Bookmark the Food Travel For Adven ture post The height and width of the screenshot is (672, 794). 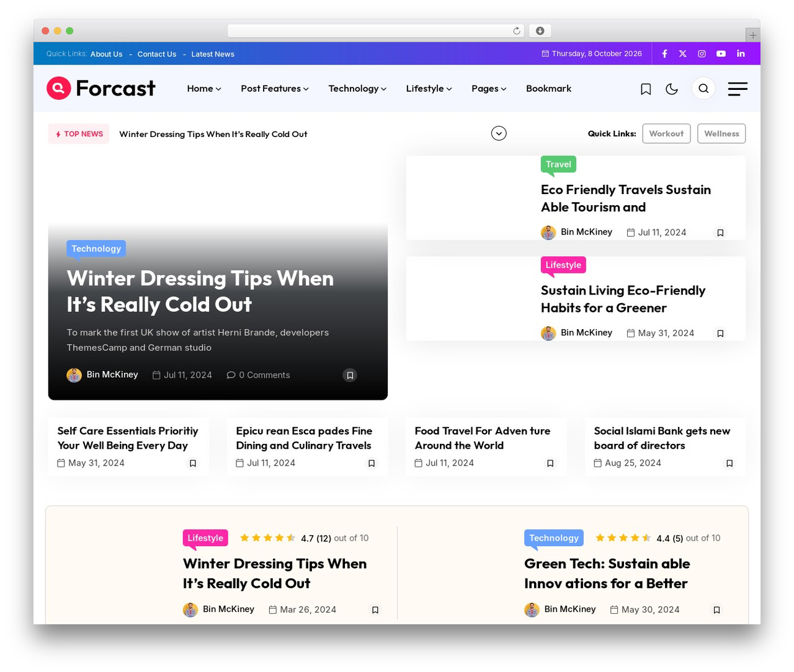(x=550, y=463)
